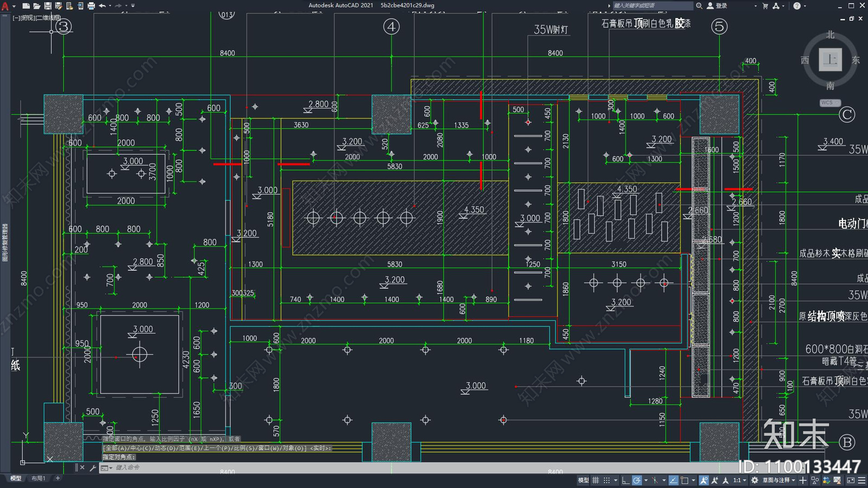Screen dimensions: 868x488
Task: Click the ViewCube top face 上
Action: pyautogui.click(x=830, y=59)
